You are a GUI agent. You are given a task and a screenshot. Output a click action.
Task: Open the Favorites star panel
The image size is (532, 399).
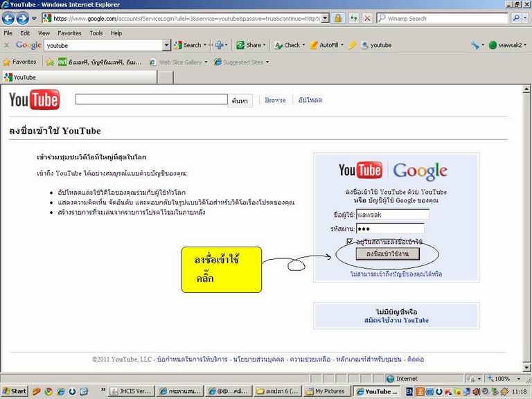(19, 62)
